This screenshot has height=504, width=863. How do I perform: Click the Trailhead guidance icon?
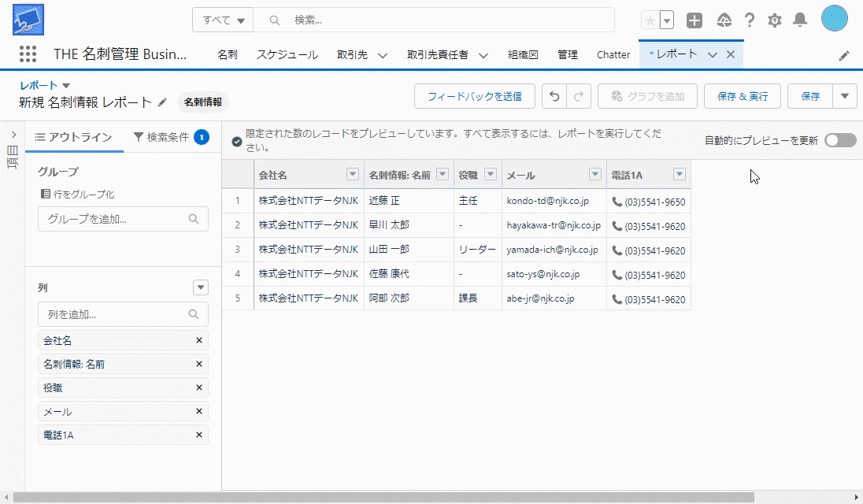[724, 20]
